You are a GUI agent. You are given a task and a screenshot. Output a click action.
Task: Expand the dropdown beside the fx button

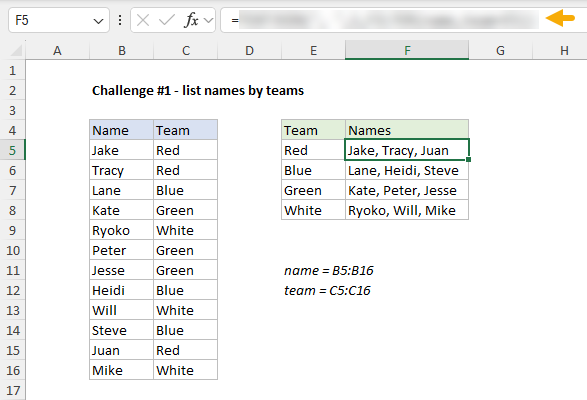click(209, 20)
